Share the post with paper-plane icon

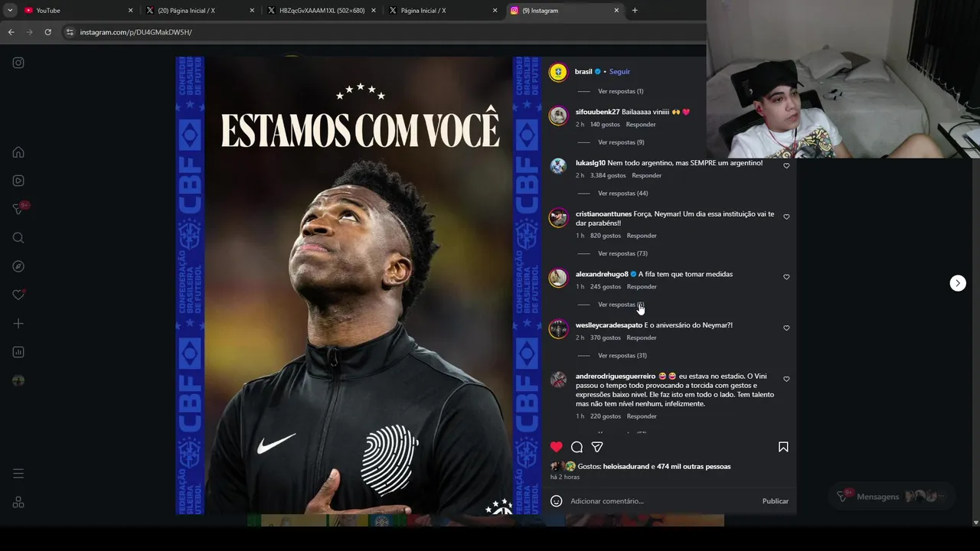[x=597, y=447]
